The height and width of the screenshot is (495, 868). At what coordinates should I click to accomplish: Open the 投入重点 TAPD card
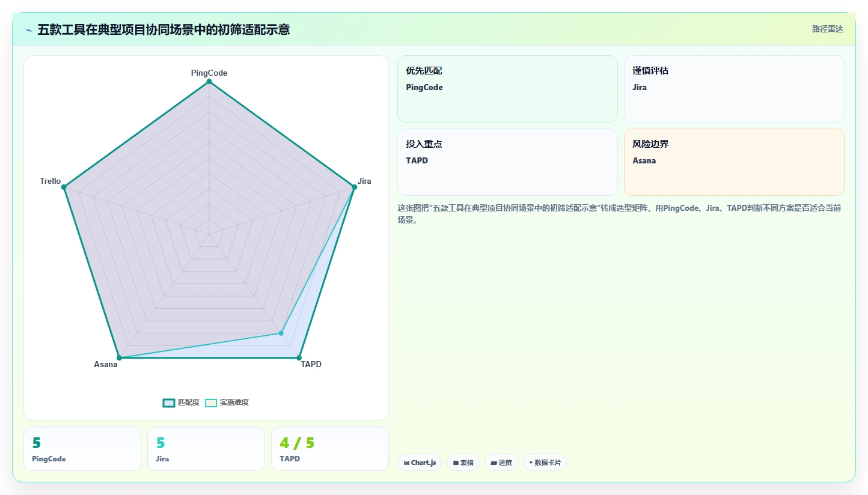click(507, 162)
